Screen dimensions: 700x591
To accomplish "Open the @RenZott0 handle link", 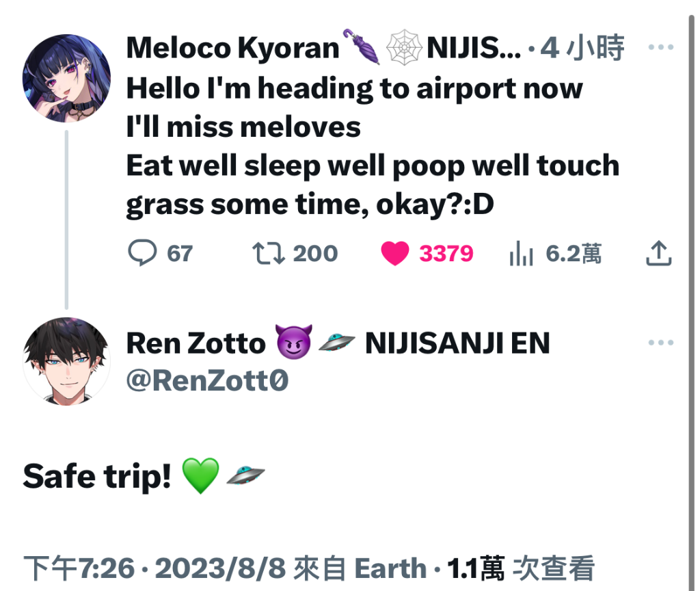I will 208,380.
